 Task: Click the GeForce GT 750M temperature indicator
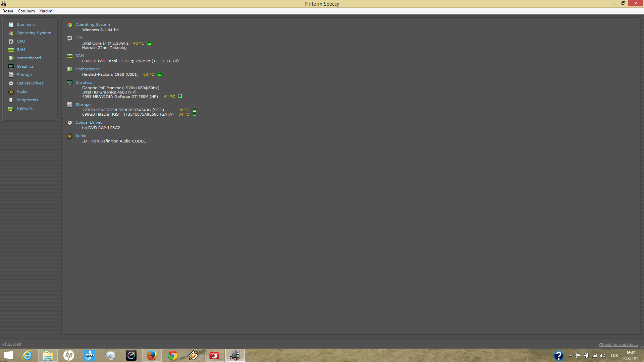click(180, 96)
